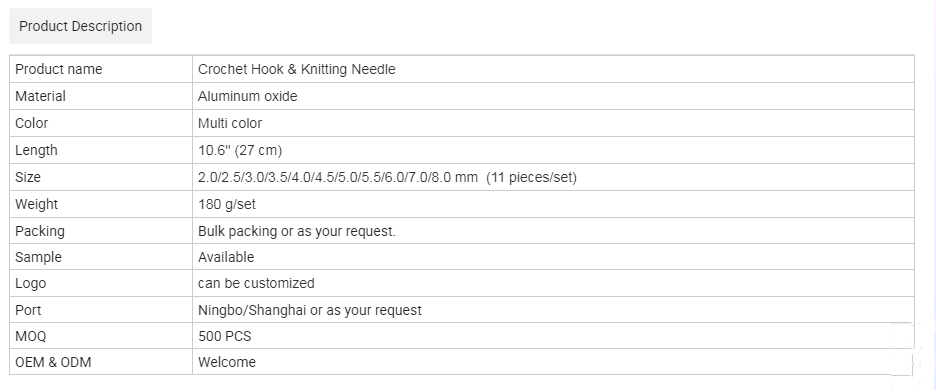Viewport: 936px width, 390px height.
Task: Click the 'Size' row label
Action: pyautogui.click(x=28, y=177)
